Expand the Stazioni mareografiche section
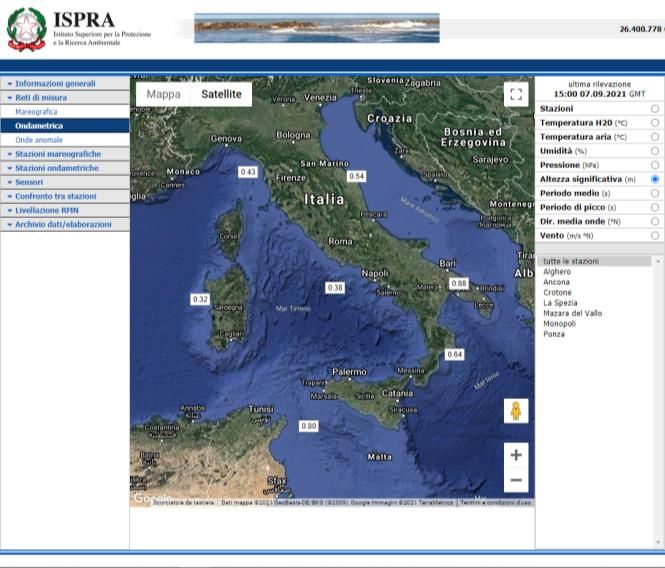 click(x=57, y=154)
